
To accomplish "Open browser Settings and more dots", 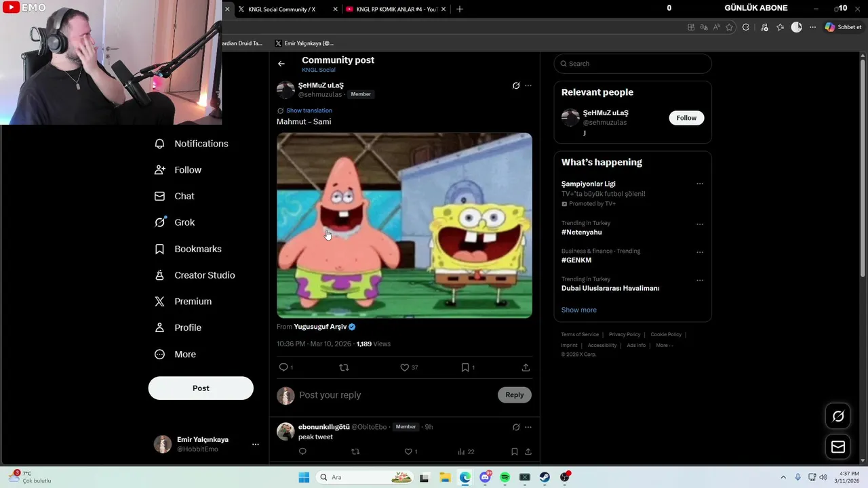I will 812,27.
